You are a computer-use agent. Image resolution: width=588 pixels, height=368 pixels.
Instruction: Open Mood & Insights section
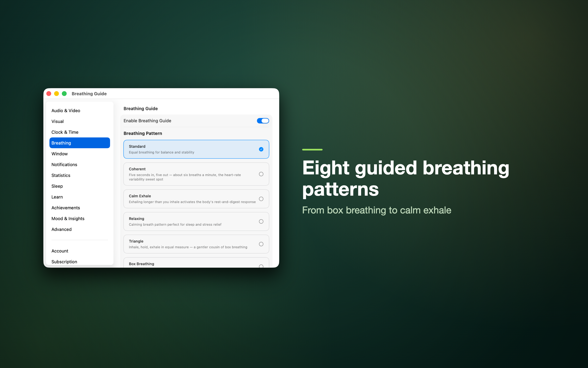[x=80, y=219]
